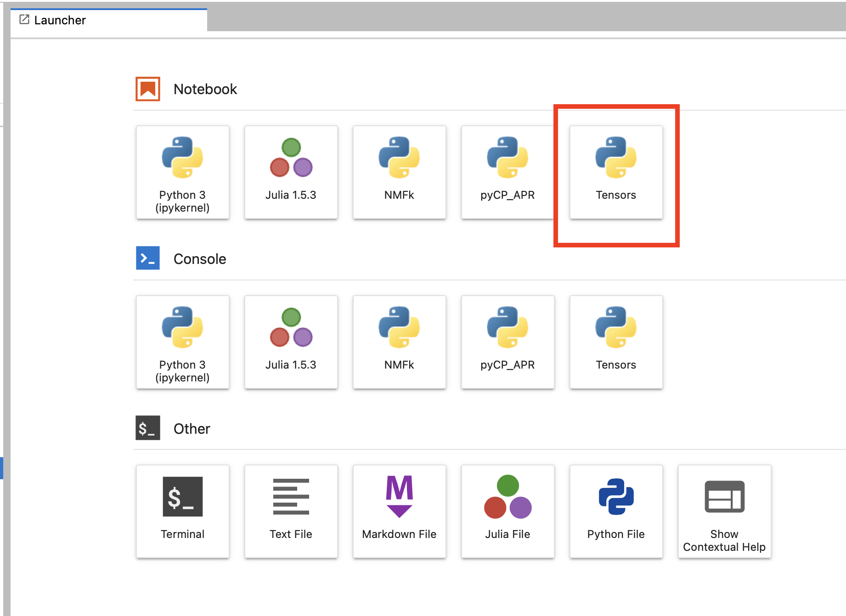The image size is (846, 616).
Task: Create a new Markdown File
Action: pos(399,511)
